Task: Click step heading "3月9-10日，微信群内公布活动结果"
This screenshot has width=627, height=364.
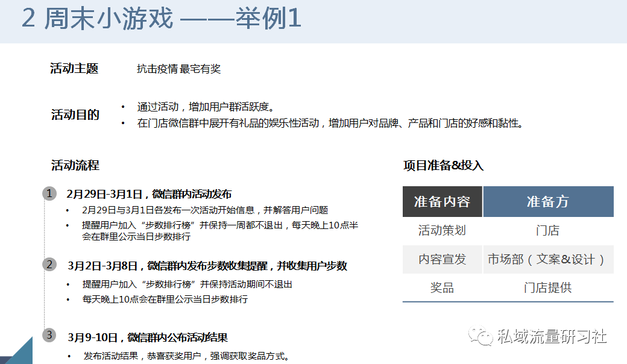Action: tap(148, 337)
